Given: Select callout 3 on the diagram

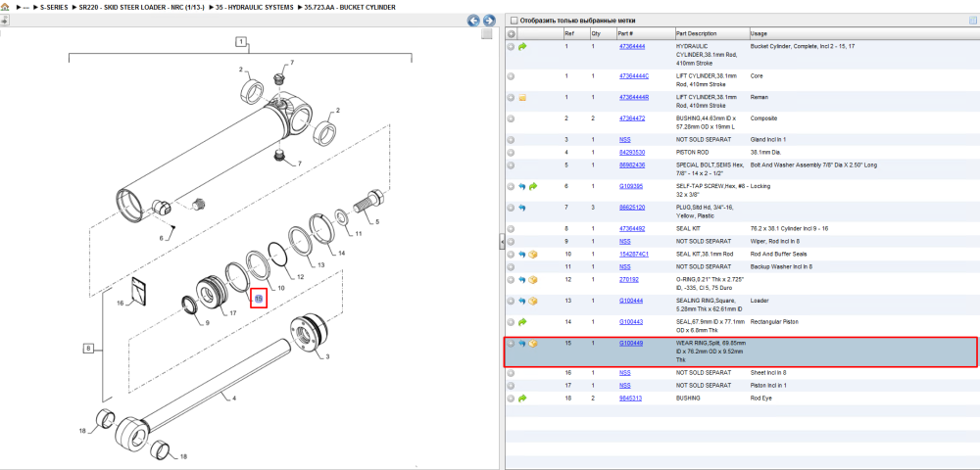Looking at the screenshot, I should pos(327,356).
